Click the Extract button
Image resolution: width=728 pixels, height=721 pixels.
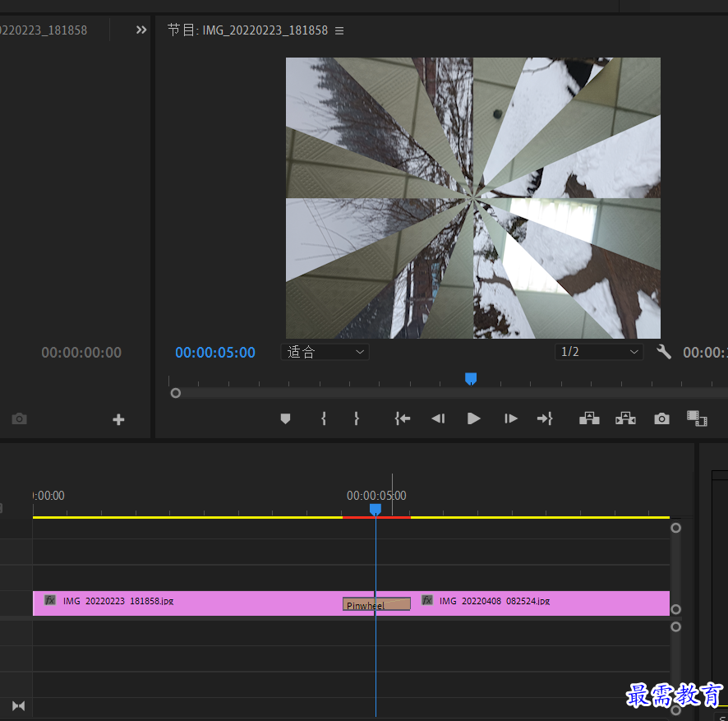[x=625, y=418]
